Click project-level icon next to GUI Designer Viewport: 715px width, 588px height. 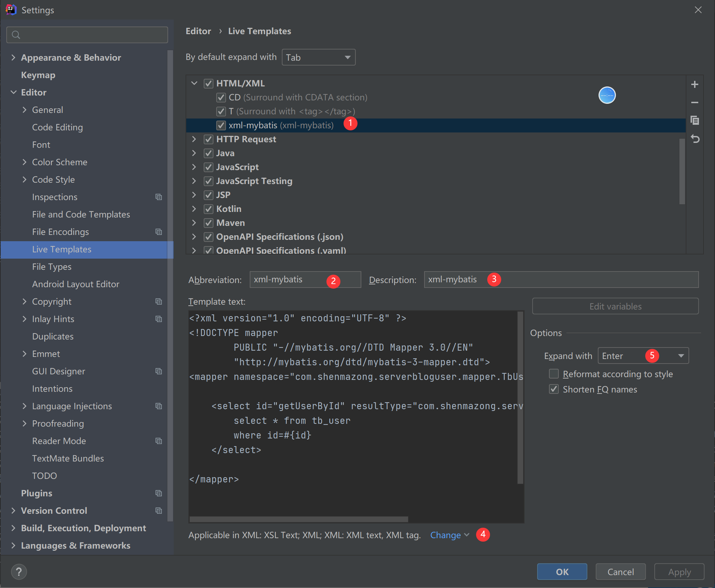(x=159, y=371)
